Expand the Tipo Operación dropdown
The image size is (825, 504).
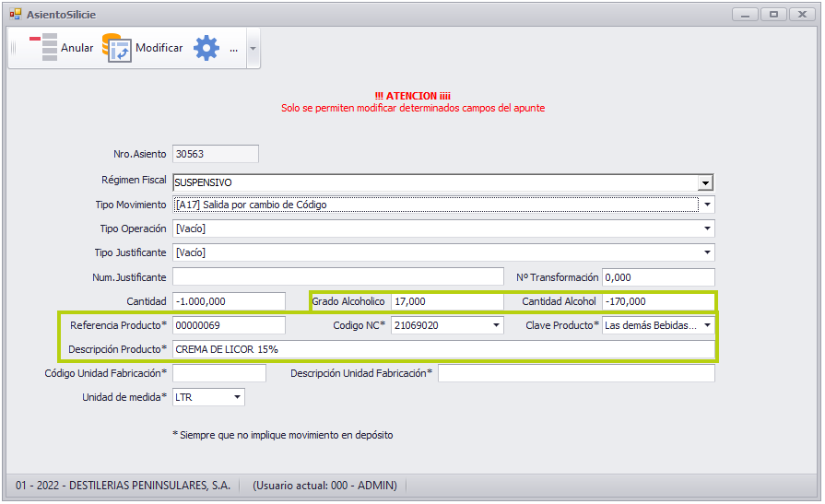point(707,229)
